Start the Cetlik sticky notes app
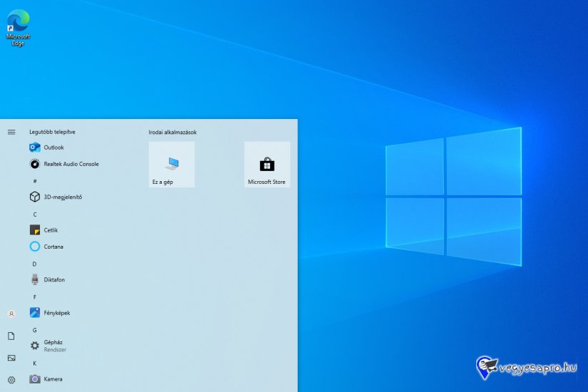 pos(51,230)
